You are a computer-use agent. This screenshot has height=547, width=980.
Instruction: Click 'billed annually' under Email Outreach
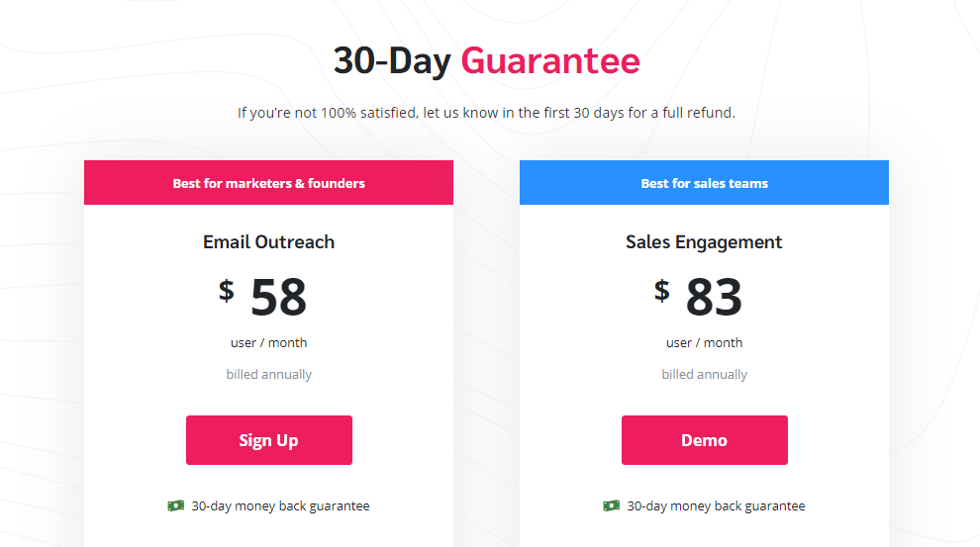(x=268, y=374)
